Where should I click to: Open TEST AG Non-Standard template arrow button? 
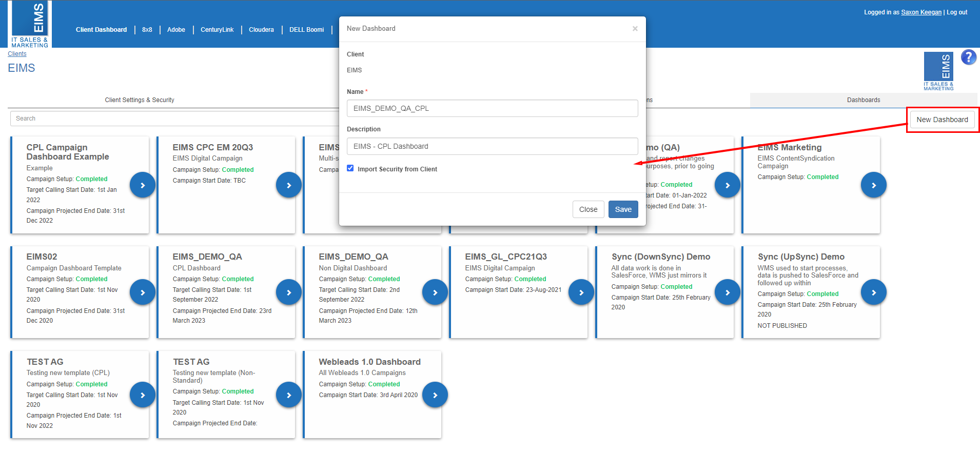[289, 395]
